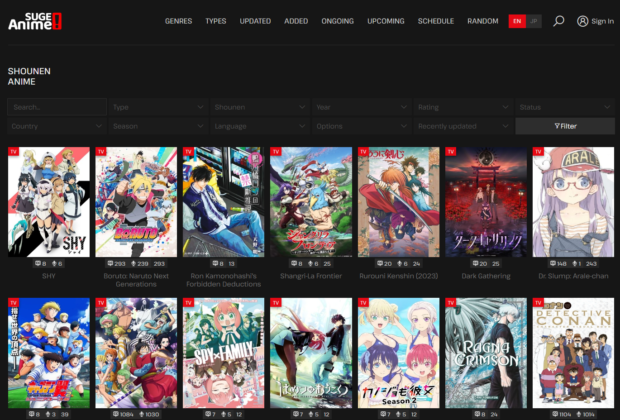Click the Sign In user icon
The height and width of the screenshot is (420, 620).
point(583,21)
